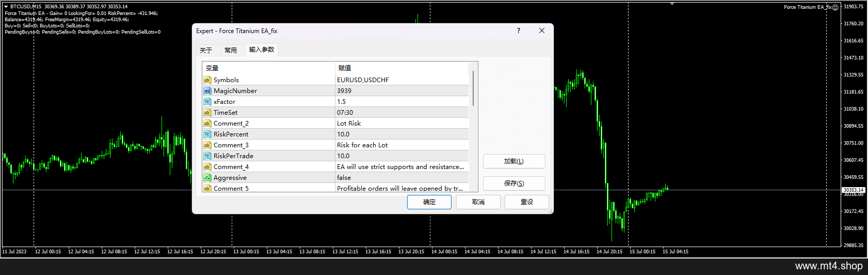This screenshot has height=275, width=868.
Task: Select the Symbols variable name
Action: (226, 80)
